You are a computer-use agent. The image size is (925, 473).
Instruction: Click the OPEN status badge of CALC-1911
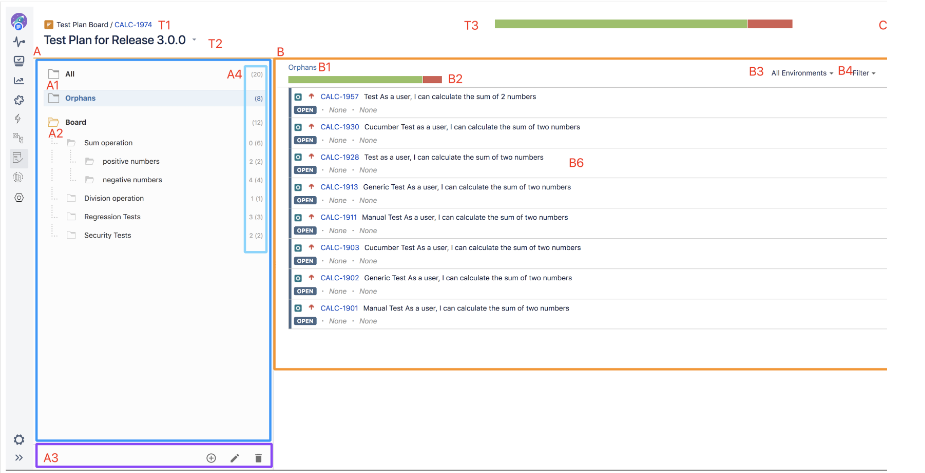pyautogui.click(x=305, y=231)
